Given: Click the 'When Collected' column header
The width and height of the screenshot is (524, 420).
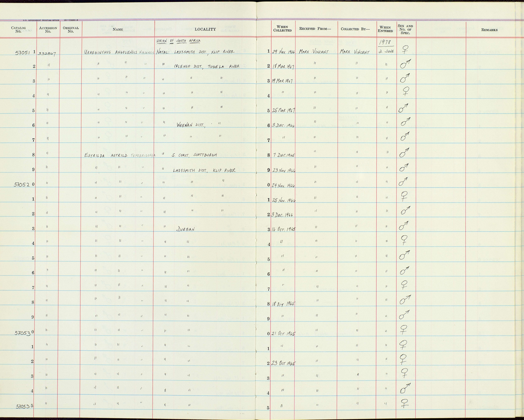Looking at the screenshot, I should click(x=282, y=29).
